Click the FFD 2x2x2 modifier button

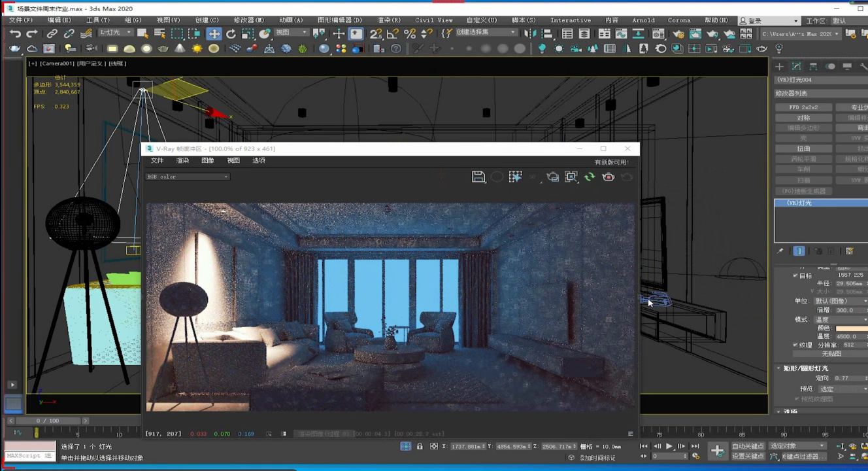803,107
